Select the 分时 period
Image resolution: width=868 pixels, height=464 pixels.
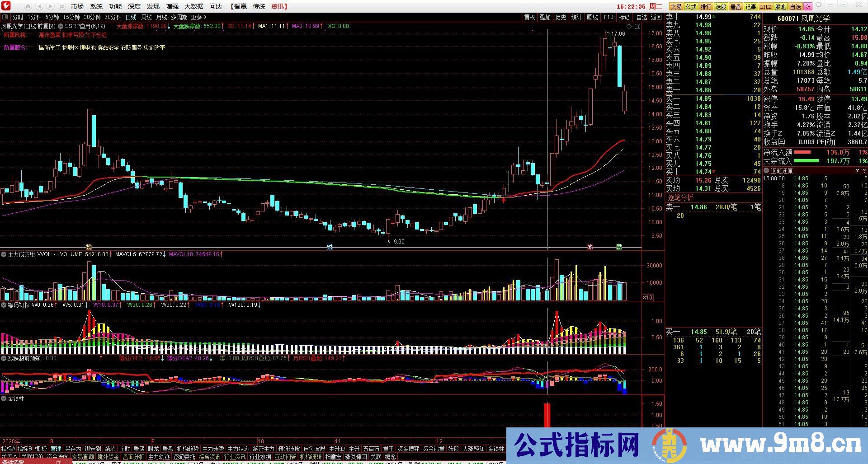point(18,17)
